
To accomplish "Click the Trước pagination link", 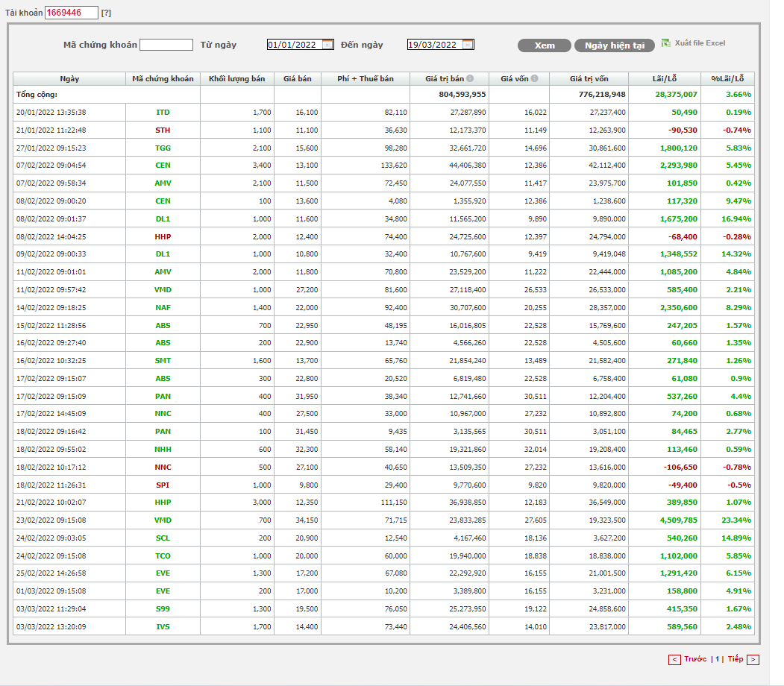I will coord(694,659).
